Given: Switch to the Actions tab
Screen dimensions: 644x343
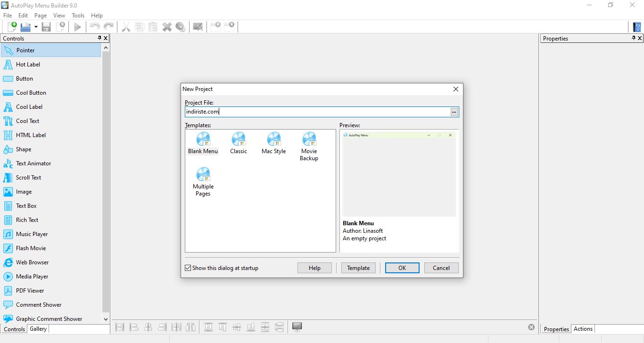Looking at the screenshot, I should click(x=583, y=329).
